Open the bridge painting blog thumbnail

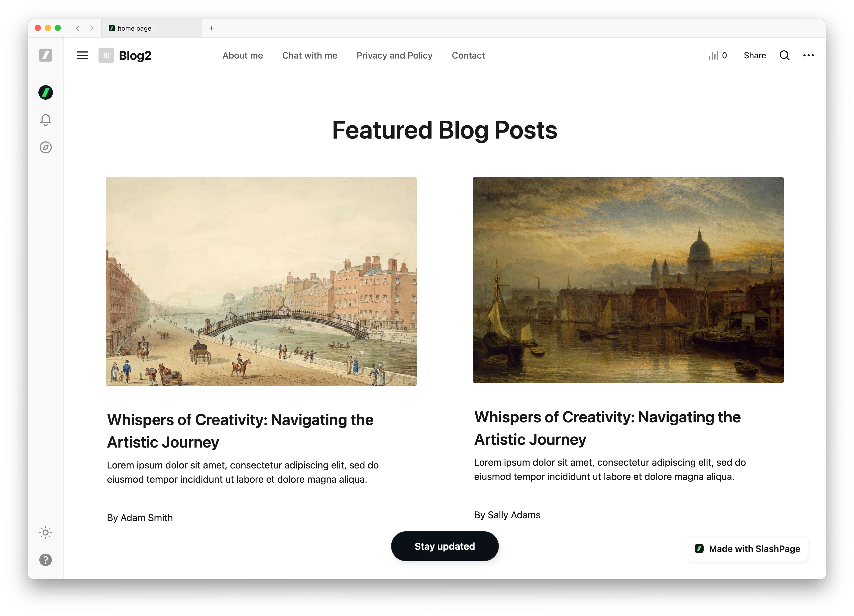(x=261, y=281)
